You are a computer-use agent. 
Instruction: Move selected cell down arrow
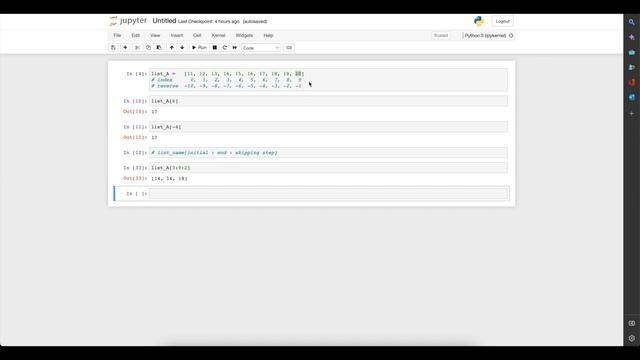tap(182, 48)
